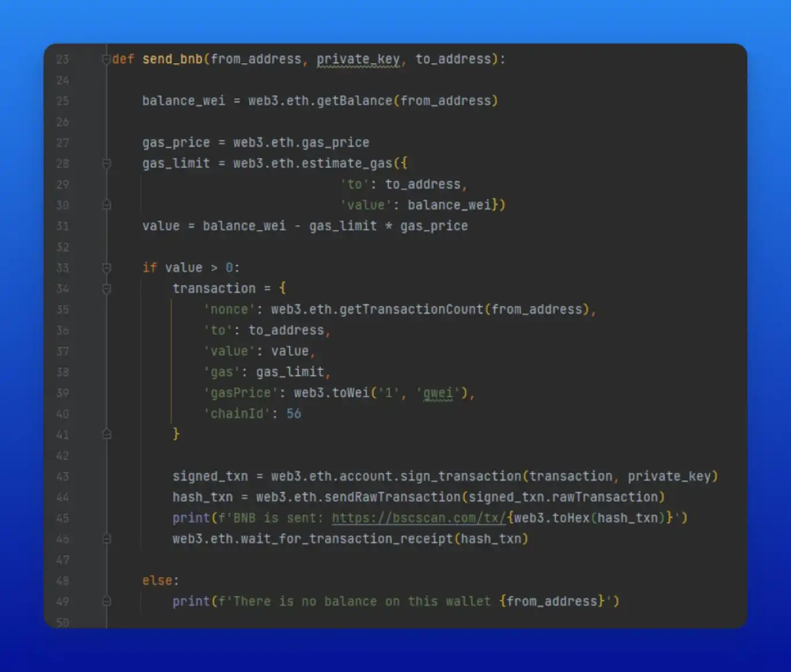
Task: Click the 'nonce' key string
Action: [230, 309]
